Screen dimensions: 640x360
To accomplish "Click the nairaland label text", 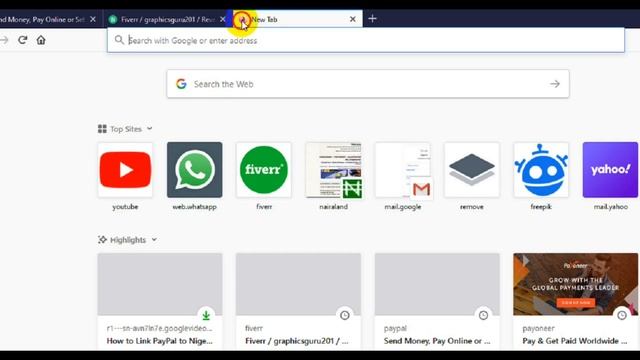I will (x=333, y=207).
